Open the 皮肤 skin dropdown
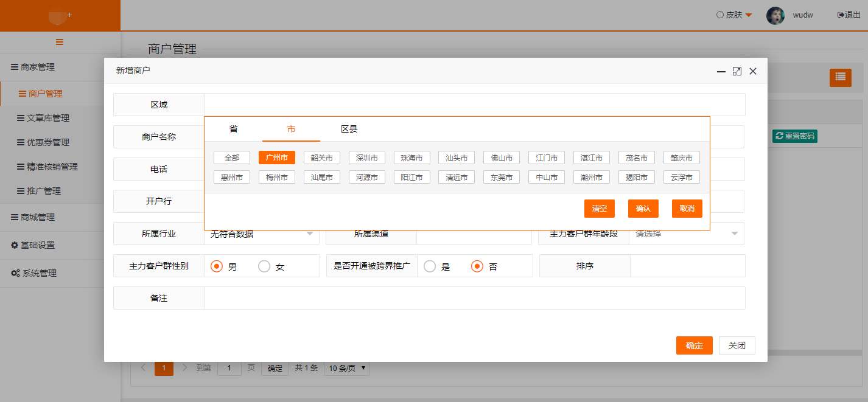 click(735, 15)
